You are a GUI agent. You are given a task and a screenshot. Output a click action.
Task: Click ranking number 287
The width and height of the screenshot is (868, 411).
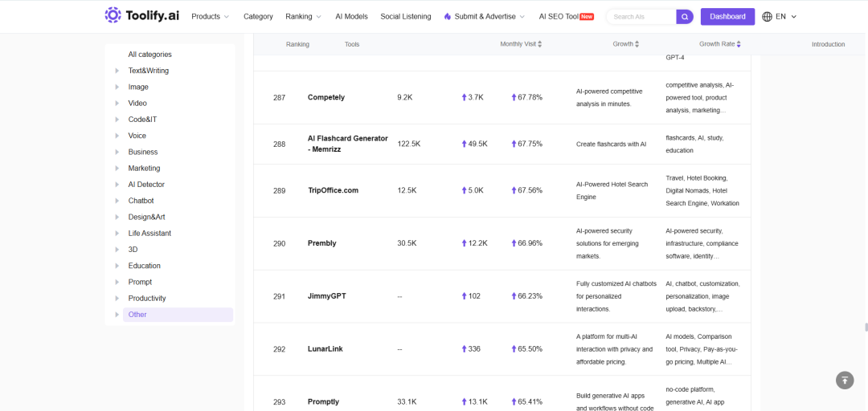[x=280, y=97]
